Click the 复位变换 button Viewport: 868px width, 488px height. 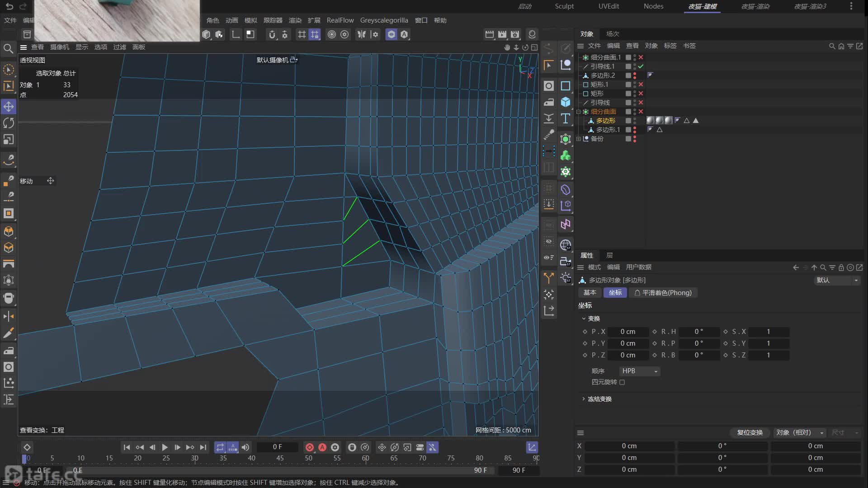[750, 432]
